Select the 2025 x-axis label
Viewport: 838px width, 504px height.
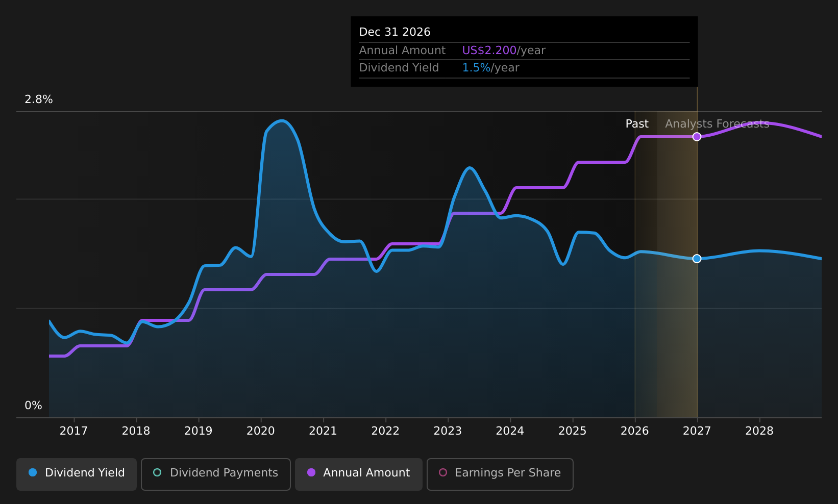[572, 431]
